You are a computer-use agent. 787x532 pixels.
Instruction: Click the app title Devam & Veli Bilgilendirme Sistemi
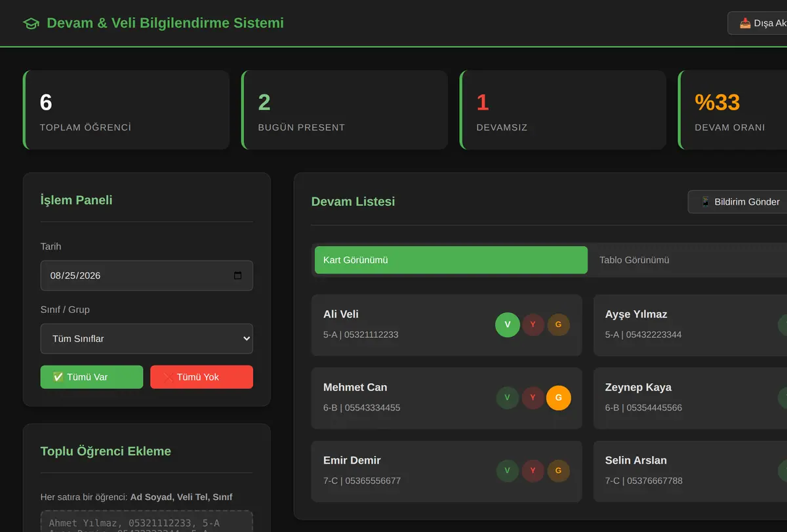tap(165, 23)
